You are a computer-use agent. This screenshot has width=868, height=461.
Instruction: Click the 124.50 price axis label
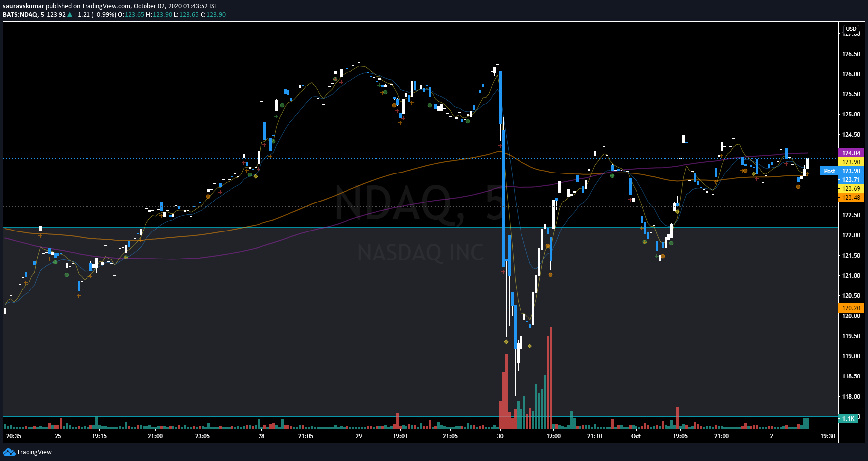(x=851, y=135)
